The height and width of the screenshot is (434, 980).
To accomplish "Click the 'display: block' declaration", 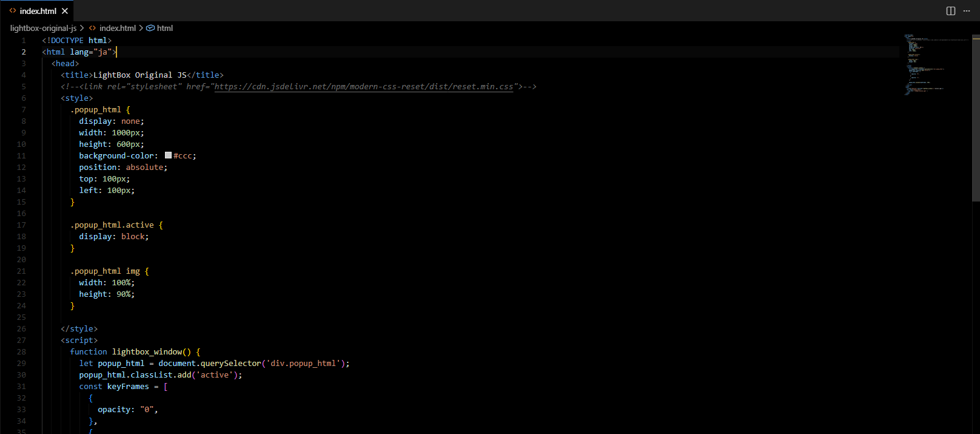I will tap(114, 237).
